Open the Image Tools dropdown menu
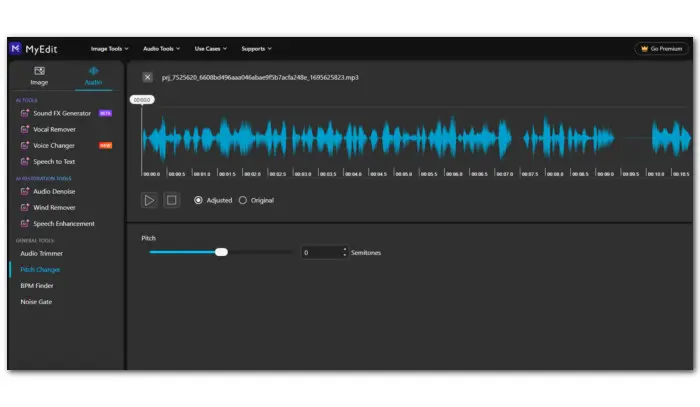This screenshot has height=407, width=700. tap(112, 48)
